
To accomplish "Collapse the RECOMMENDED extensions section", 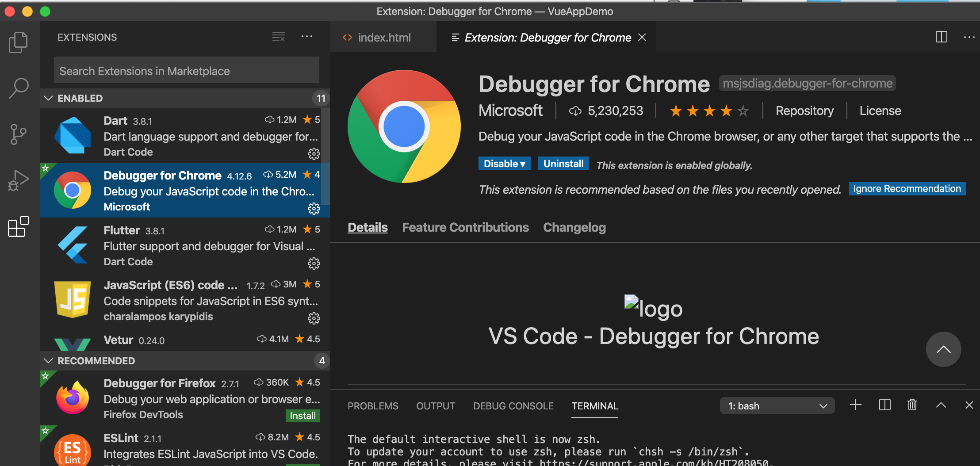I will click(49, 360).
